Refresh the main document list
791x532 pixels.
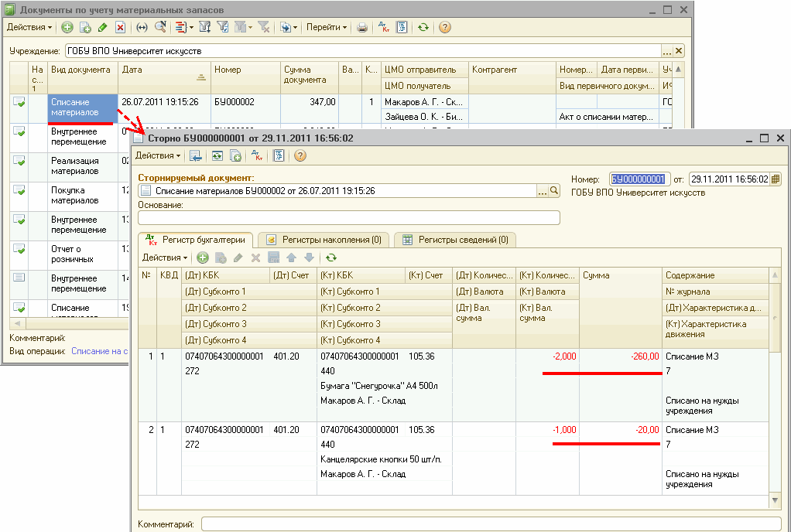tap(423, 27)
